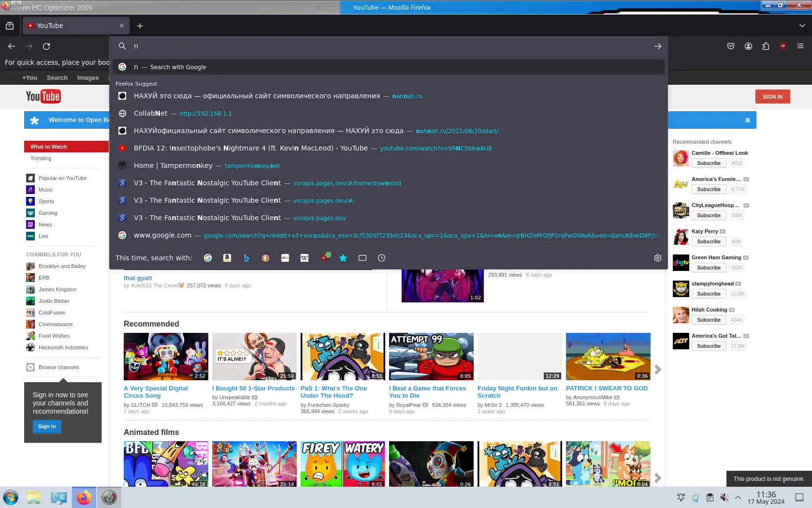Open Popular on YouTube in the sidebar
812x508 pixels.
coord(62,178)
